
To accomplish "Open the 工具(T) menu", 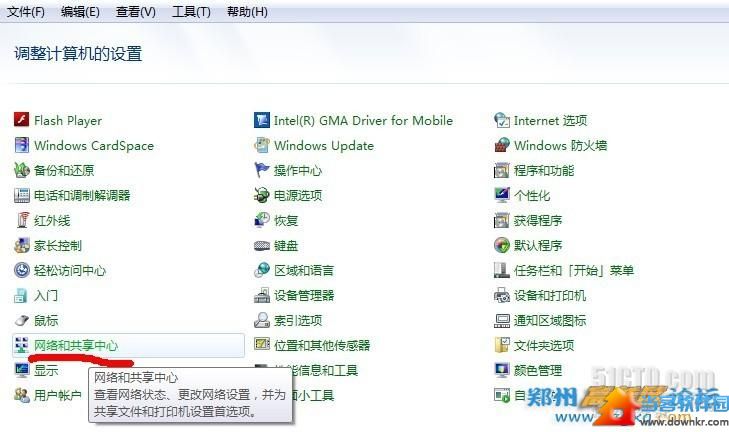I will pos(191,11).
